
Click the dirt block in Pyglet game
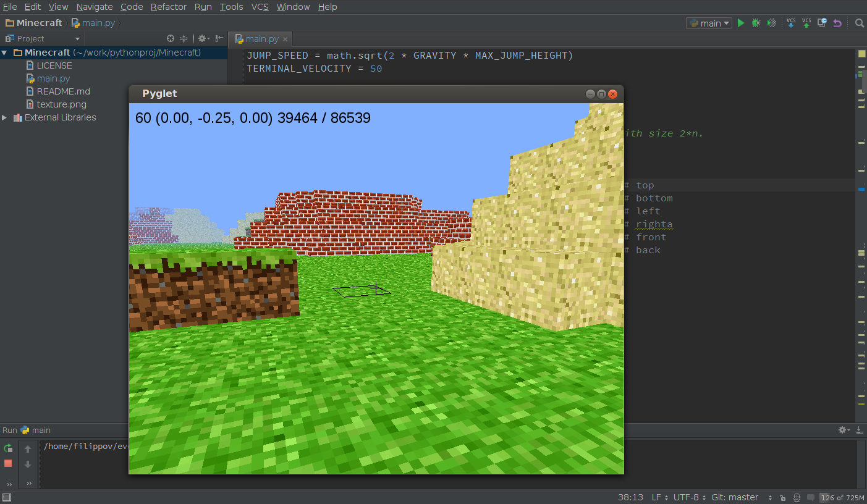[214, 292]
